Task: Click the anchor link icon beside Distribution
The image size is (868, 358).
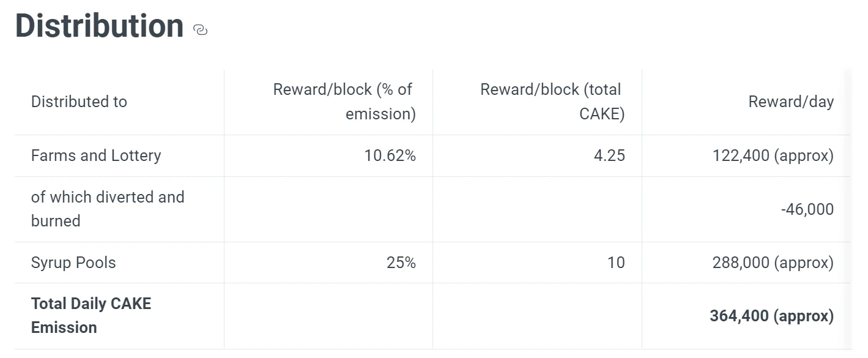Action: [x=200, y=30]
